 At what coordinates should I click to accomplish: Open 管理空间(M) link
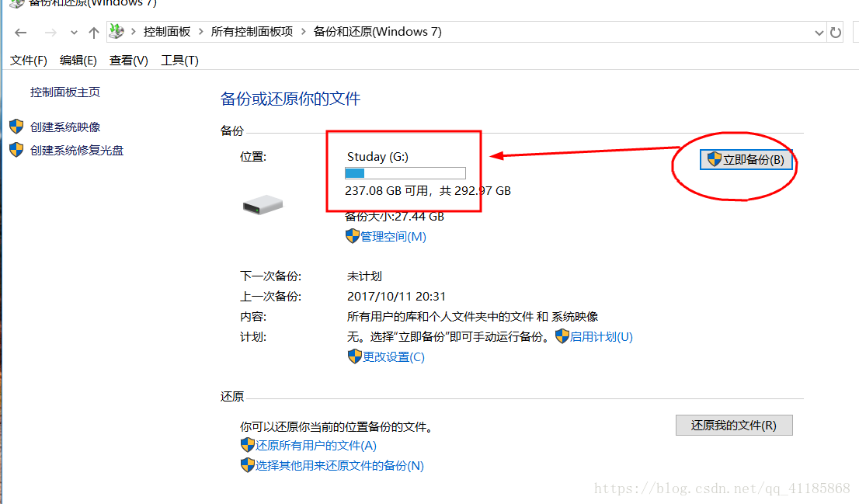[393, 237]
